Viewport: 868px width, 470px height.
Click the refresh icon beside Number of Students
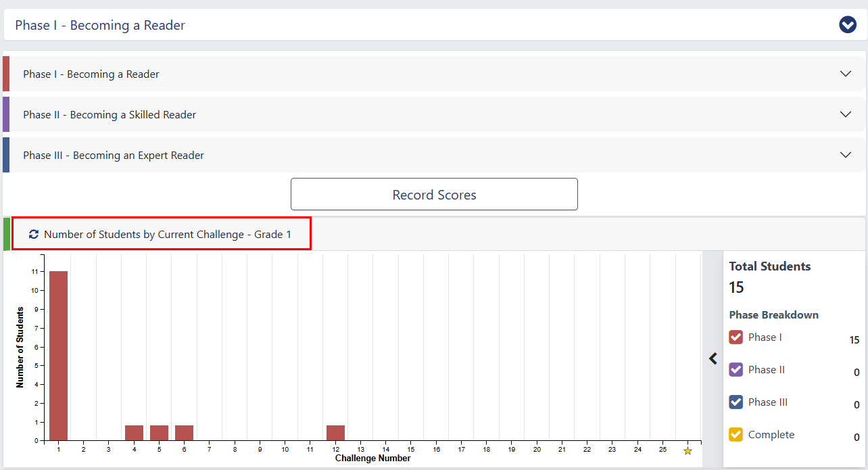[34, 235]
